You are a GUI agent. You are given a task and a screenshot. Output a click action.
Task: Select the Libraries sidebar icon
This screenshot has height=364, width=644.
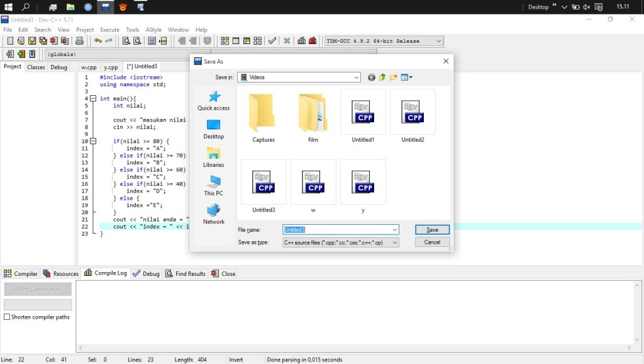tap(213, 157)
